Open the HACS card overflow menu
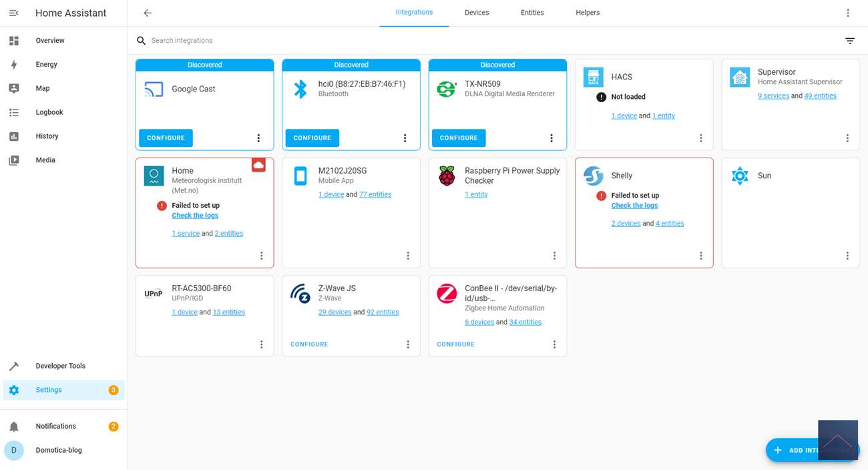868x470 pixels. point(700,138)
